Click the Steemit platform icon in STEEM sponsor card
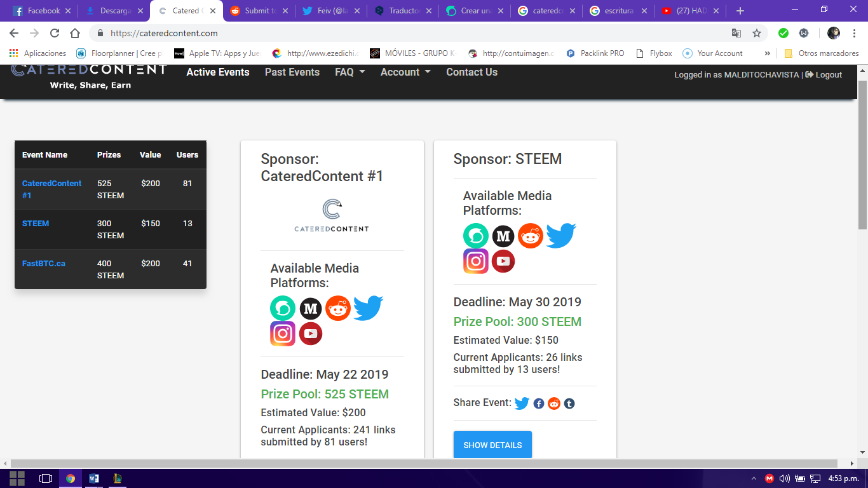Screen dimensions: 868x488 476,236
